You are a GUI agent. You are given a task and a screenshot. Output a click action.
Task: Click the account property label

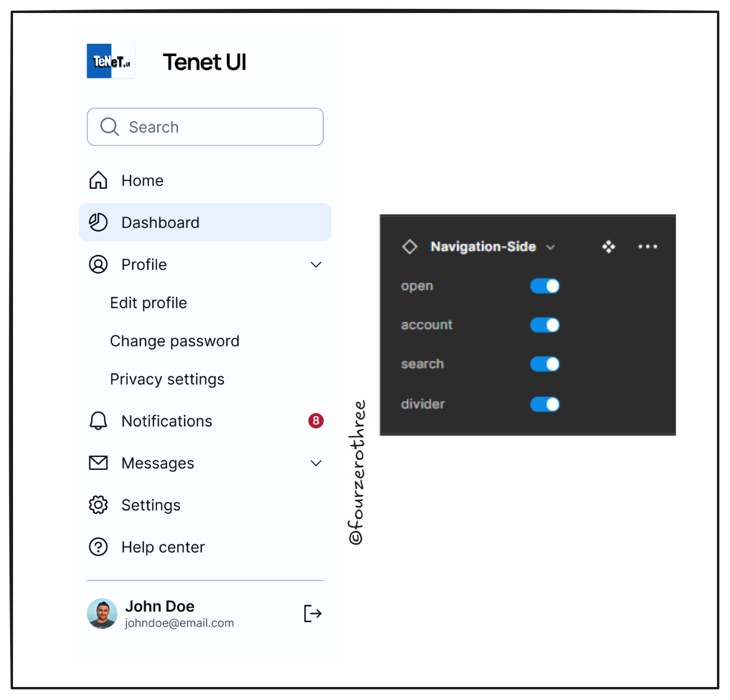pyautogui.click(x=427, y=325)
